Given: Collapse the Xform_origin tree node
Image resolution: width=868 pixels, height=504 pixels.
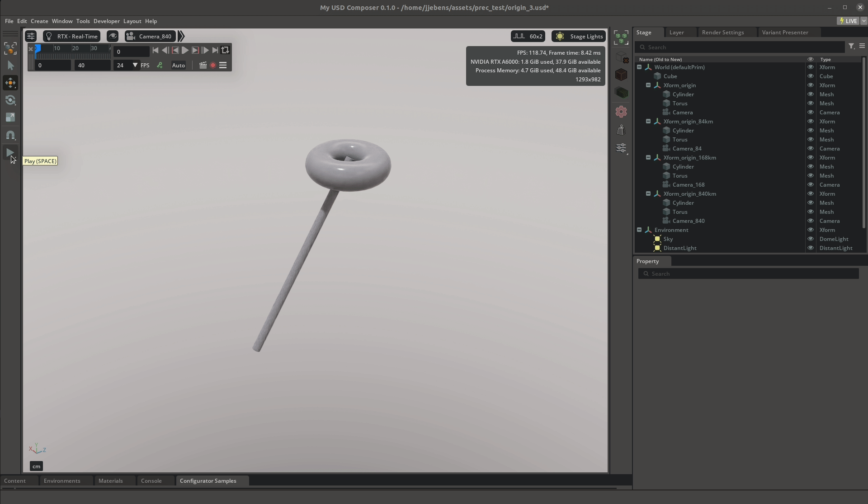Looking at the screenshot, I should coord(648,85).
